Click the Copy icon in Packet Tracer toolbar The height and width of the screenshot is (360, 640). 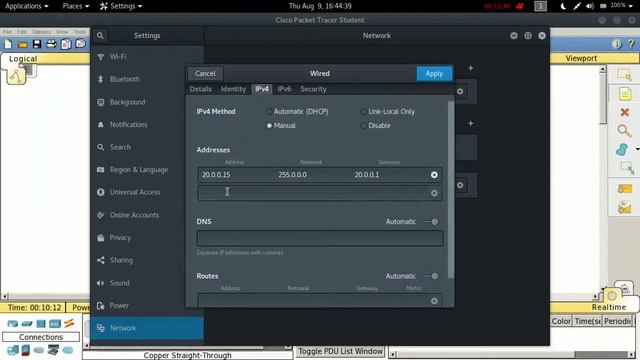[x=66, y=44]
